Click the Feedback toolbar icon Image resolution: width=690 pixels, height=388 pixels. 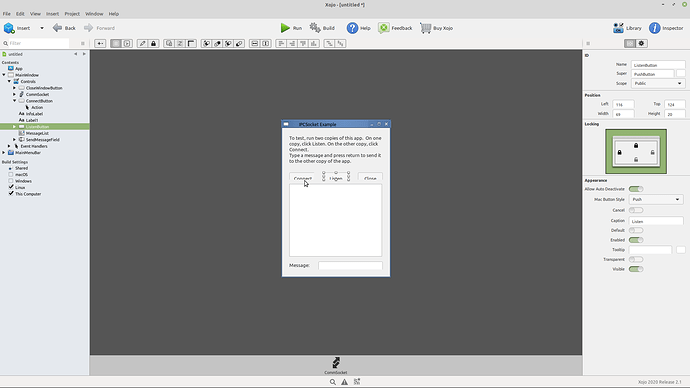(x=384, y=28)
